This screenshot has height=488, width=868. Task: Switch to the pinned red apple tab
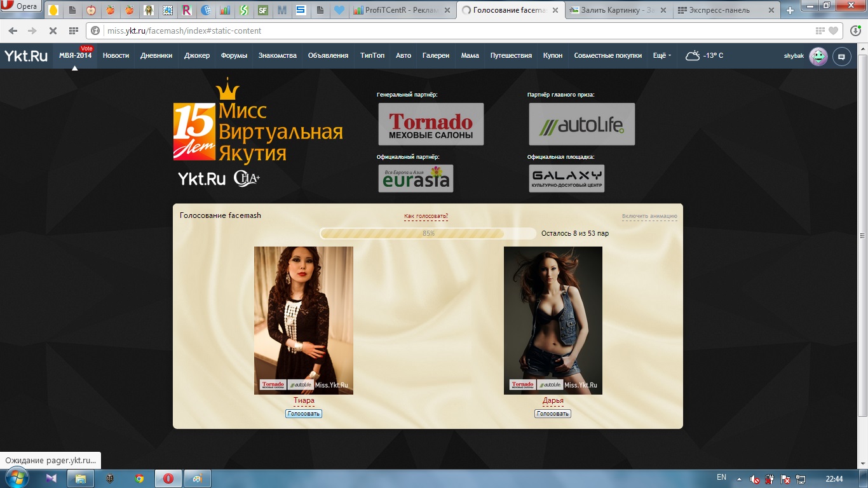(x=91, y=10)
